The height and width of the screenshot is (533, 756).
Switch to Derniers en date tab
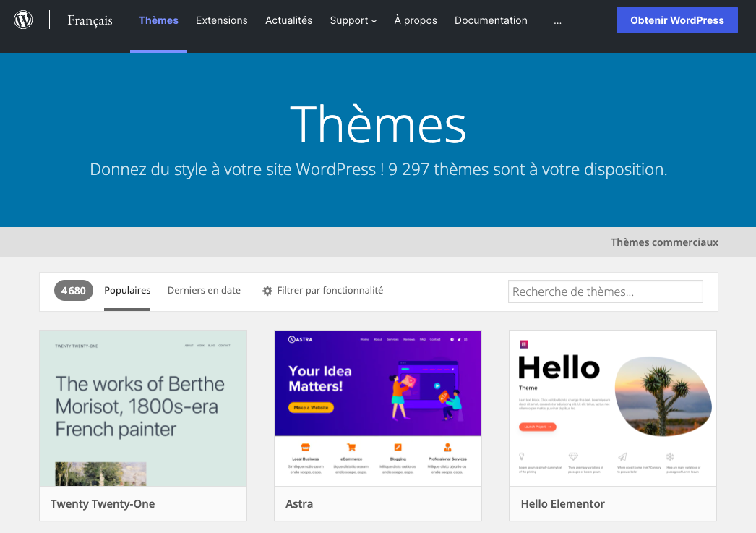[x=204, y=291]
